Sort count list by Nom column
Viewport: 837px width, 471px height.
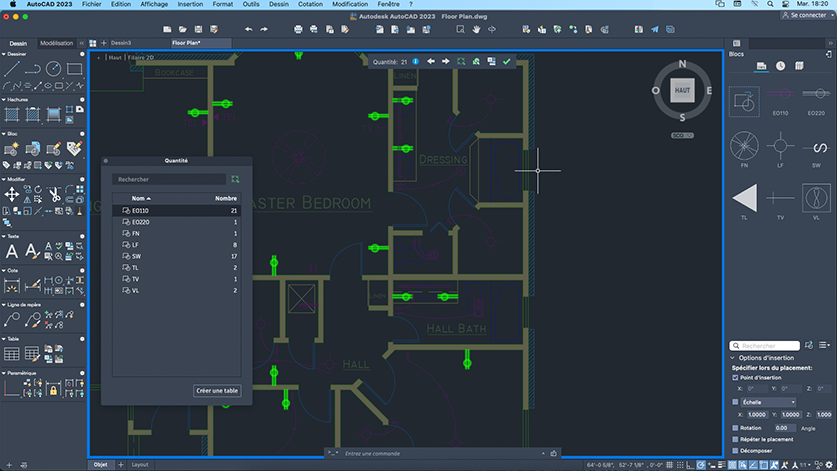tap(141, 199)
